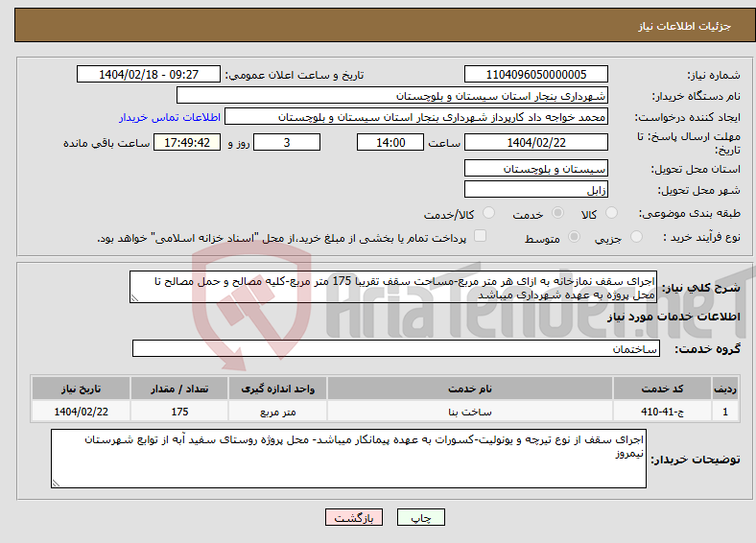The width and height of the screenshot is (756, 543).
Task: Click the delivery city field زابل
Action: (536, 189)
